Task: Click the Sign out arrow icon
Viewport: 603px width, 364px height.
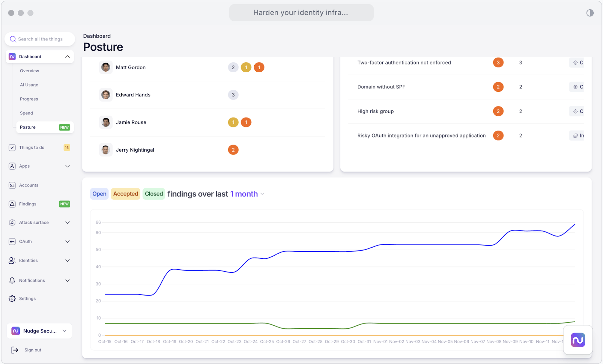Action: (15, 350)
